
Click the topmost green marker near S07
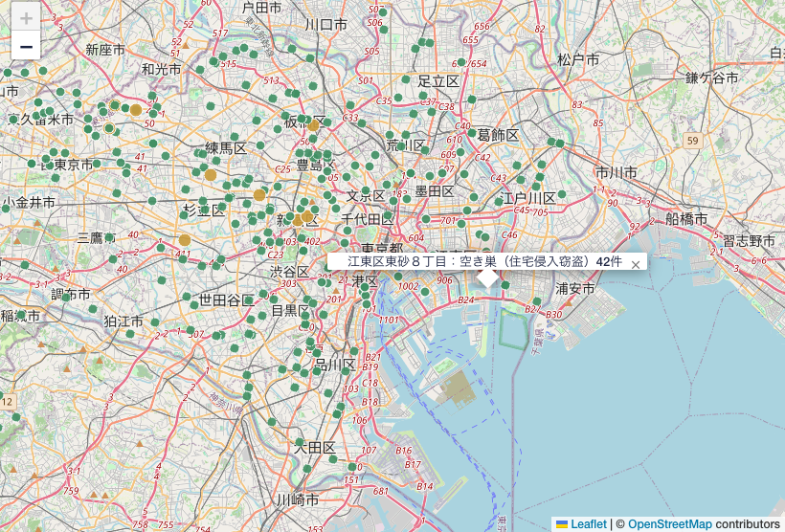(383, 12)
